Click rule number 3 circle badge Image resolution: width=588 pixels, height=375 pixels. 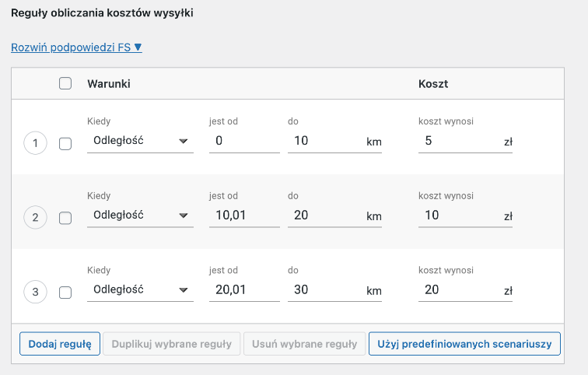[x=35, y=292]
